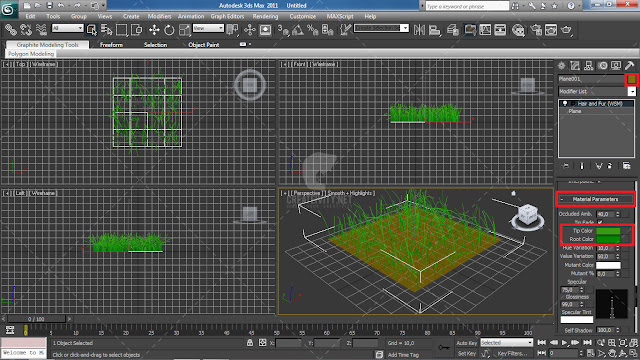Open the Modifiers menu

click(159, 17)
